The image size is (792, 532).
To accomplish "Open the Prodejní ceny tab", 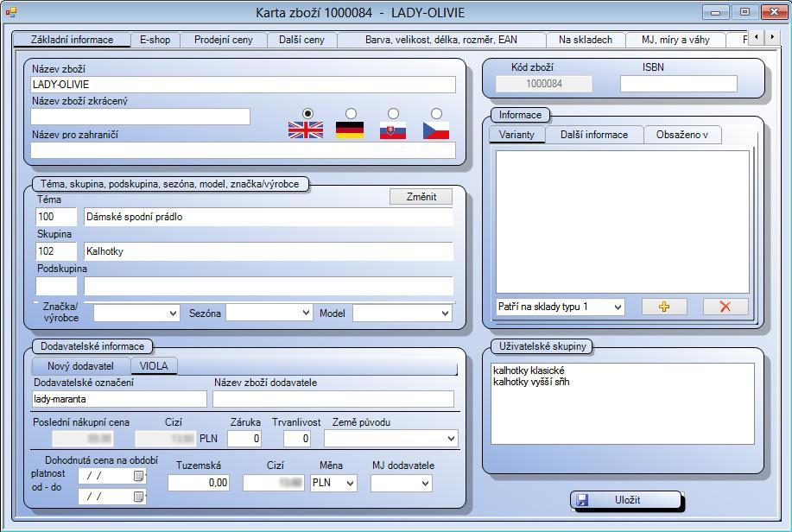I will [x=223, y=40].
